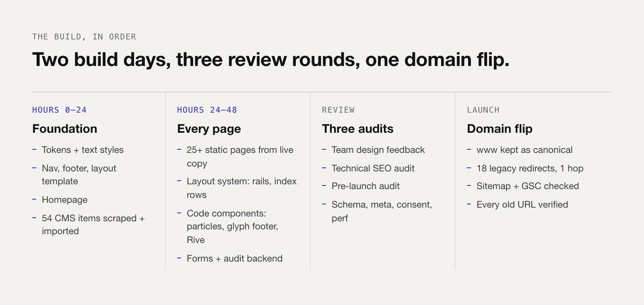Click 'www kept as canonical' item

click(x=524, y=150)
